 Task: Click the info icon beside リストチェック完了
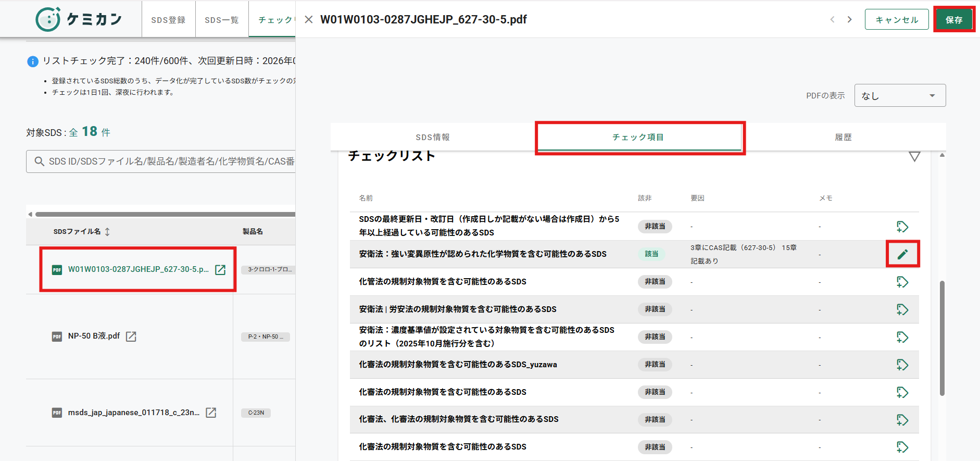coord(32,61)
